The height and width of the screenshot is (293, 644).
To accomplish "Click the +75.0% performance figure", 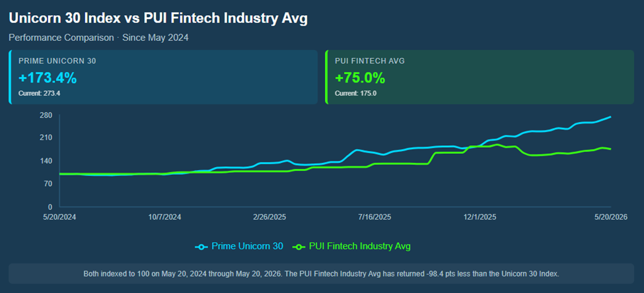I will 360,78.
